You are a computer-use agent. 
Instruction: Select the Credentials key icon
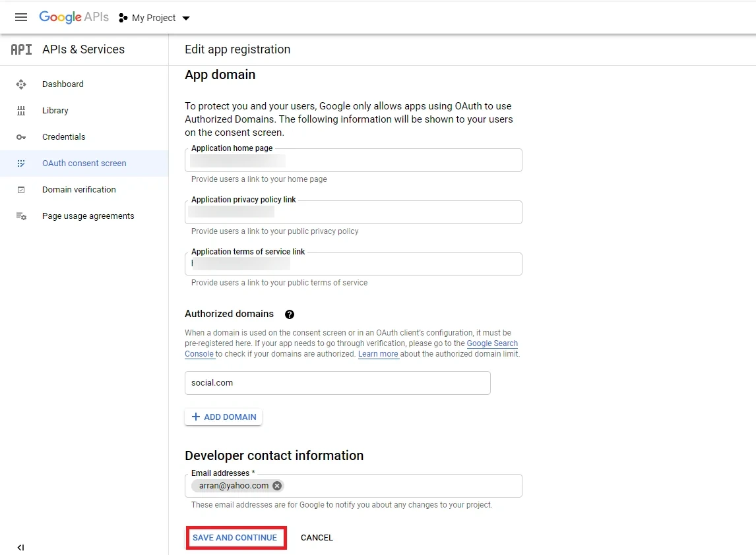21,136
